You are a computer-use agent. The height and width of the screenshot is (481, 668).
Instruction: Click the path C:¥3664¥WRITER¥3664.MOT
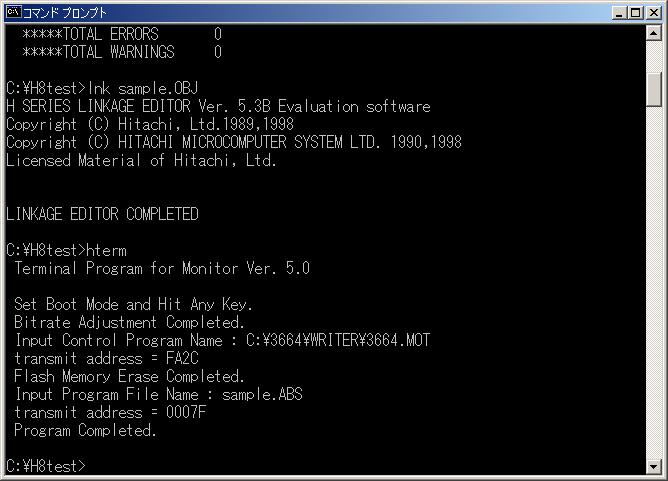[338, 340]
